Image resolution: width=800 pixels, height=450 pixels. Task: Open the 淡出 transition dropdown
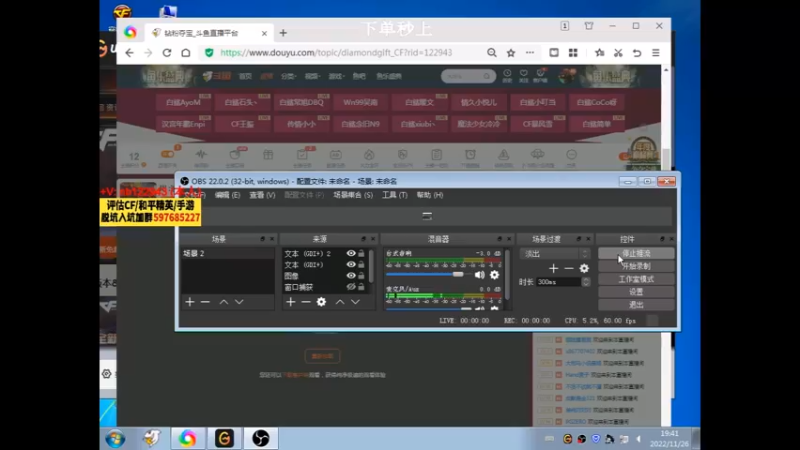click(555, 254)
